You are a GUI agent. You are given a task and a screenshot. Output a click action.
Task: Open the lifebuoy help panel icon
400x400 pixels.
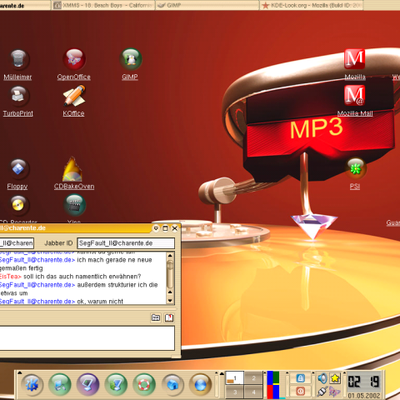tap(144, 385)
